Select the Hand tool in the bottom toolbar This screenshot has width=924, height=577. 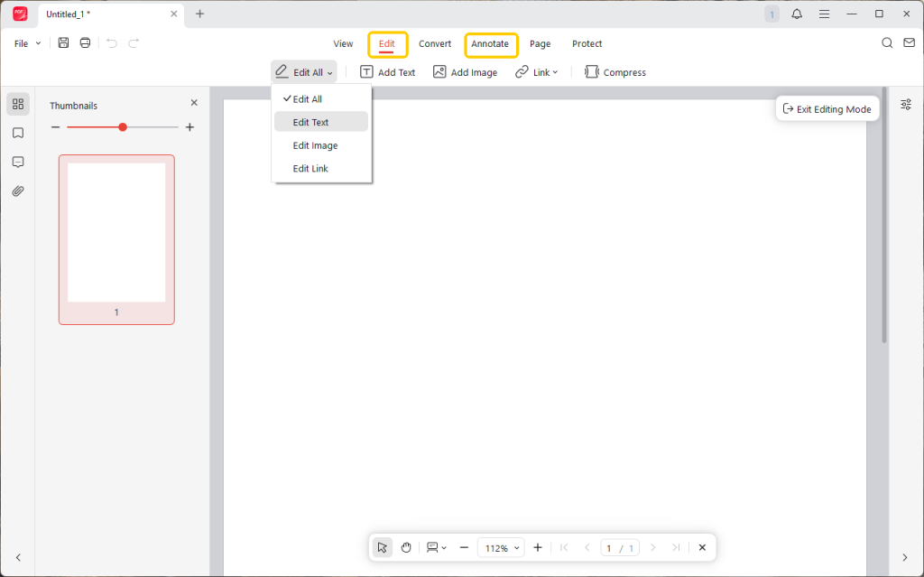tap(405, 547)
